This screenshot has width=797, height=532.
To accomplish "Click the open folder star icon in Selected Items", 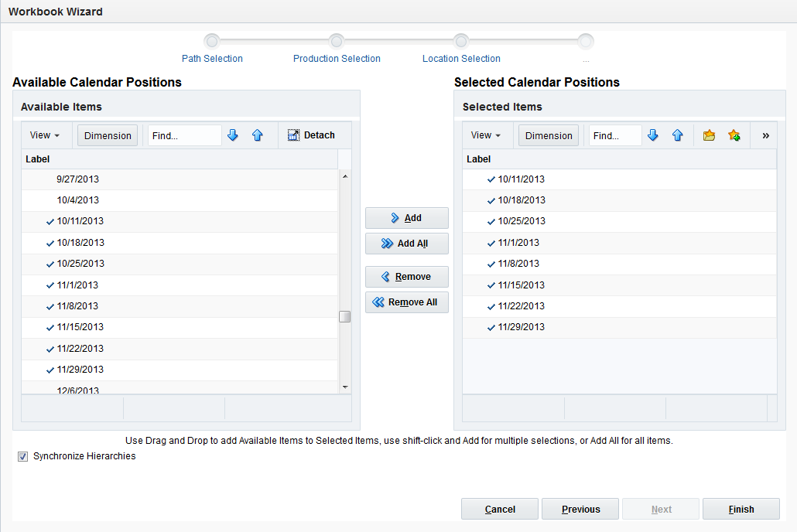I will (709, 135).
